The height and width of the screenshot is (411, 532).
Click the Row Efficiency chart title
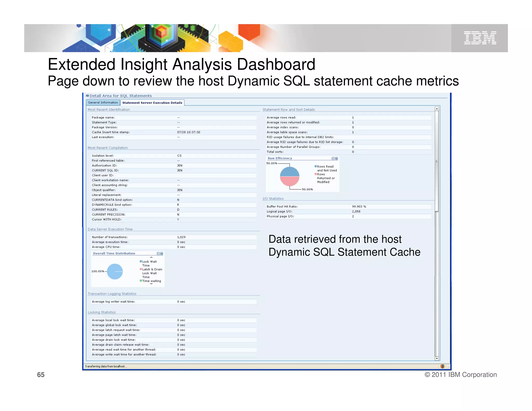point(280,158)
